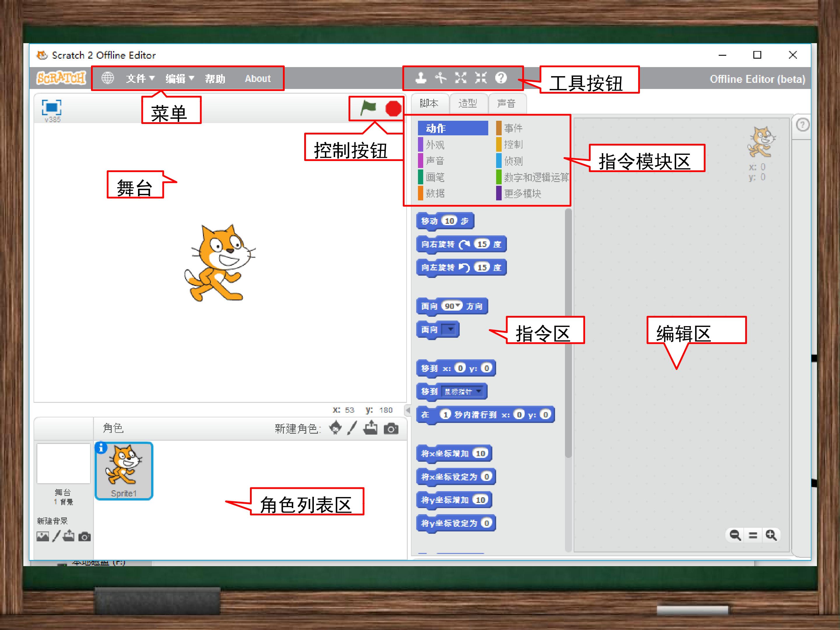Create new sprite from camera icon
Screen dimensions: 840x630
391,429
